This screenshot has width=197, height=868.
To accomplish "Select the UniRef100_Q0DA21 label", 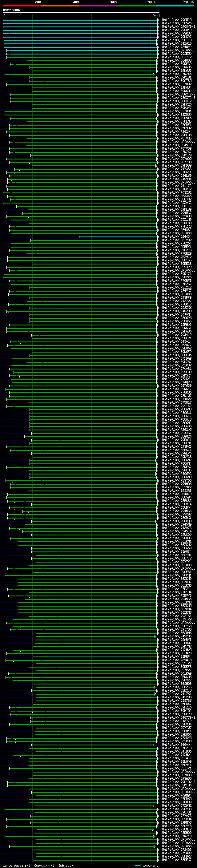I will 177,440.
